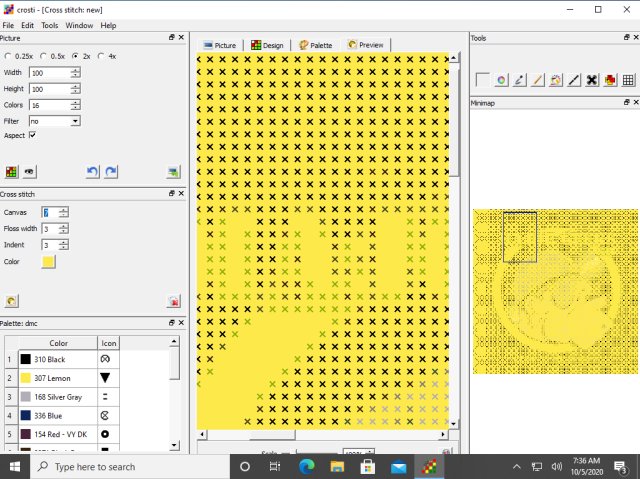Click the Color column header in palette

pos(58,343)
